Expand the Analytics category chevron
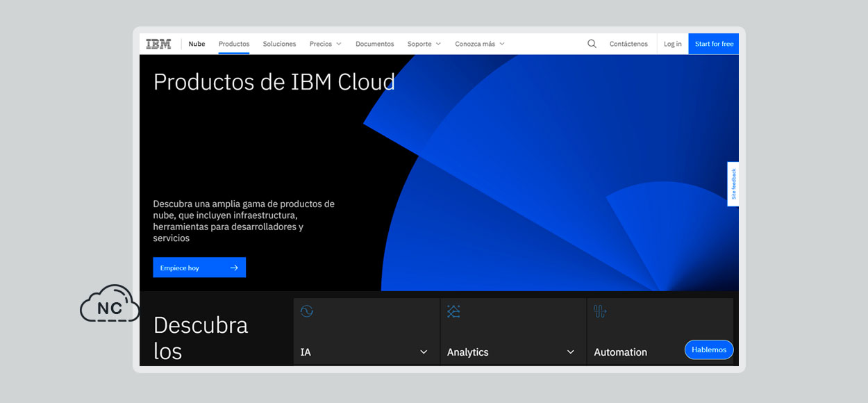 571,352
